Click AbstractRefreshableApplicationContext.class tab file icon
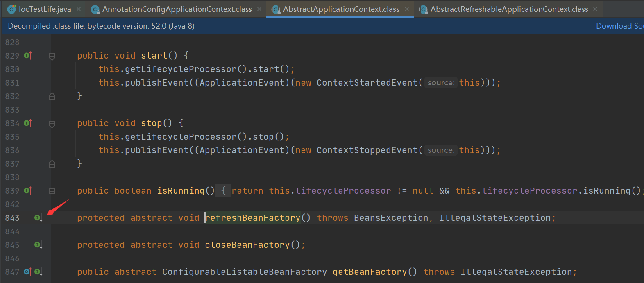Screen dimensions: 644x283 click(x=423, y=9)
